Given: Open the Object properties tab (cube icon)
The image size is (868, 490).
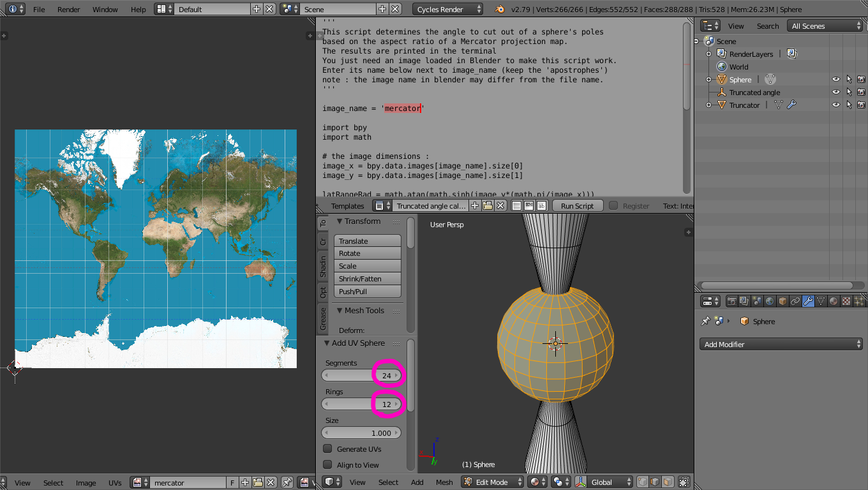Looking at the screenshot, I should [x=783, y=301].
